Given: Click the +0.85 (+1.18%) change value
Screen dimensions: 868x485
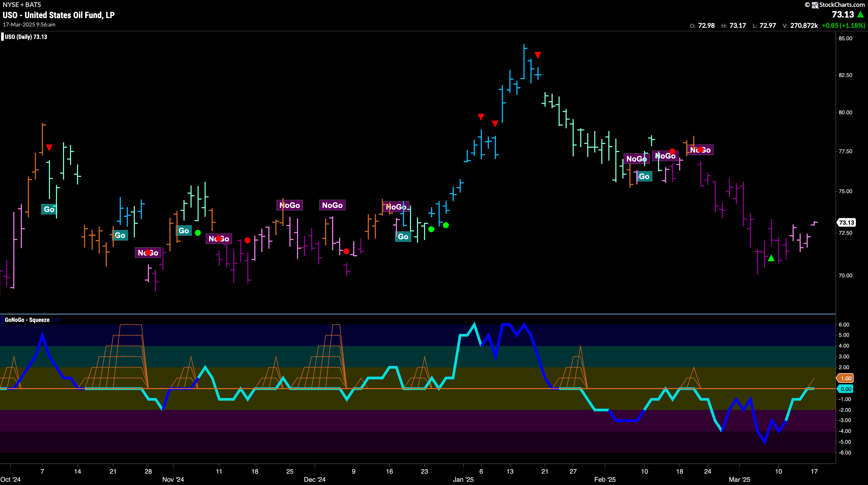Looking at the screenshot, I should pos(843,26).
